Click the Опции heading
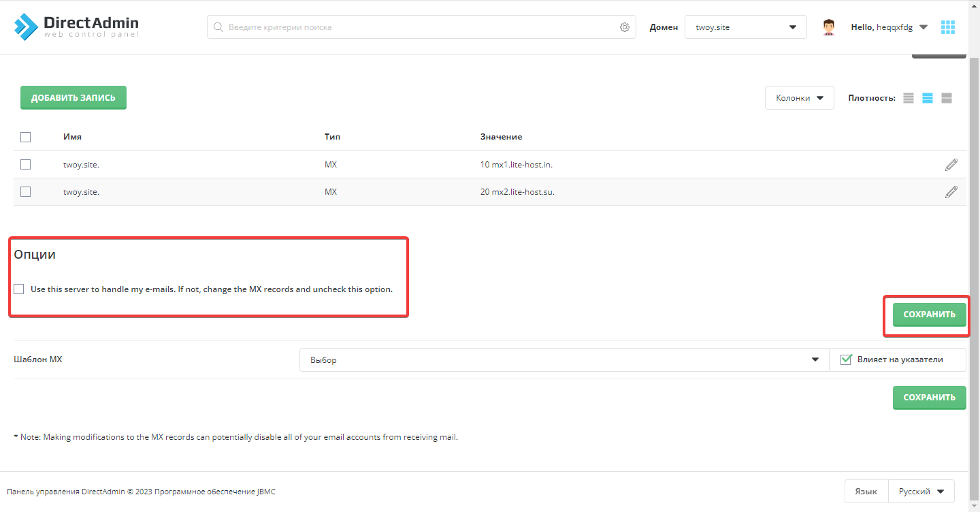 [x=35, y=255]
